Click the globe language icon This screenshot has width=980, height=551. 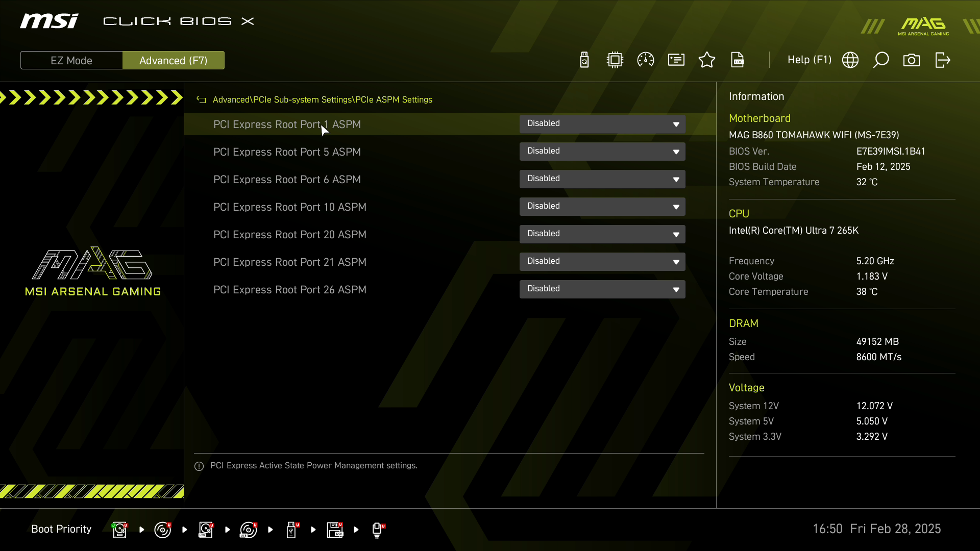tap(850, 60)
